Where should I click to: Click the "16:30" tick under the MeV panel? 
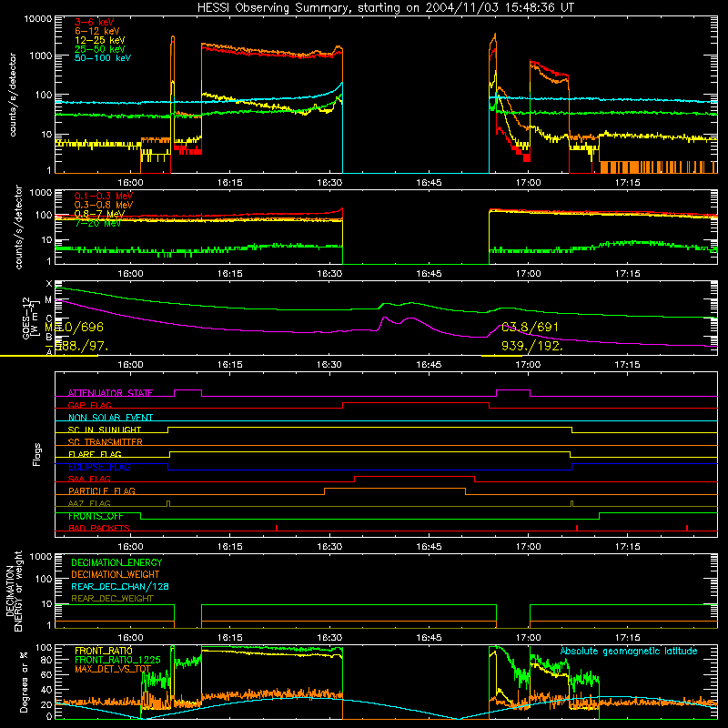coord(329,274)
